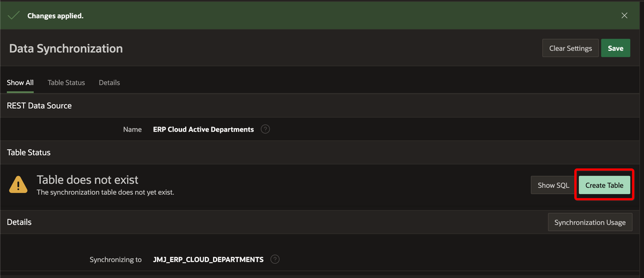Click the Changes applied message text
The width and height of the screenshot is (644, 278).
coord(56,16)
